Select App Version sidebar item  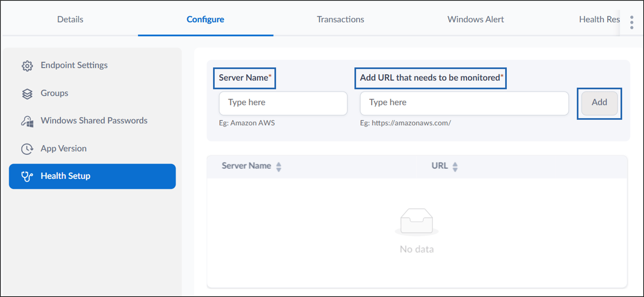click(64, 149)
